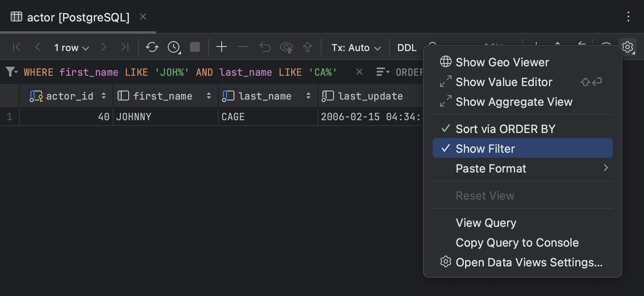This screenshot has height=296, width=644.
Task: Open the kebab menu at top right
Action: (x=628, y=17)
